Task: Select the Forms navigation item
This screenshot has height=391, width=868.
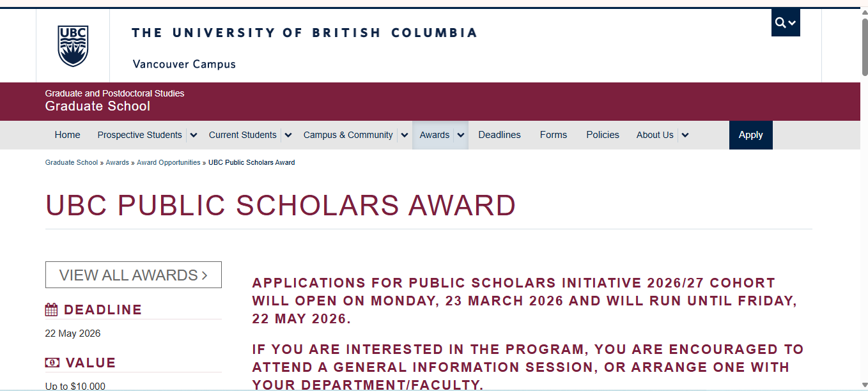Action: pyautogui.click(x=553, y=135)
